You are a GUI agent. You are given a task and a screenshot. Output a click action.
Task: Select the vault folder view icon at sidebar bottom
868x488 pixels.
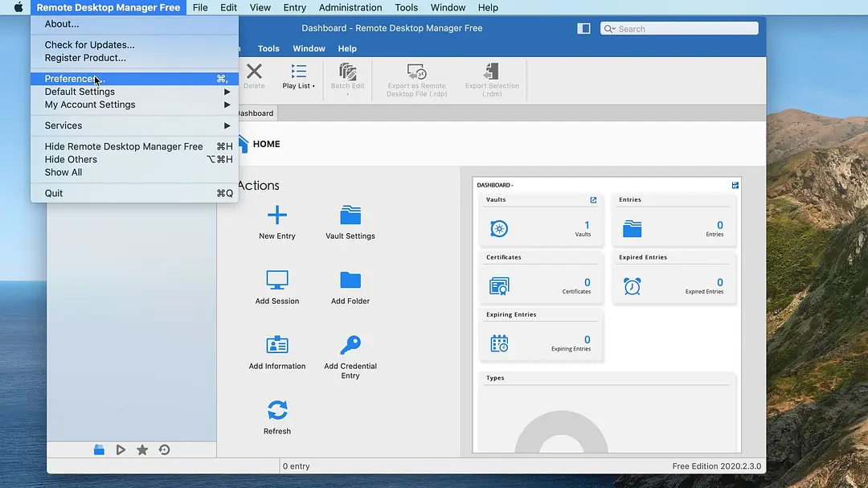tap(99, 449)
